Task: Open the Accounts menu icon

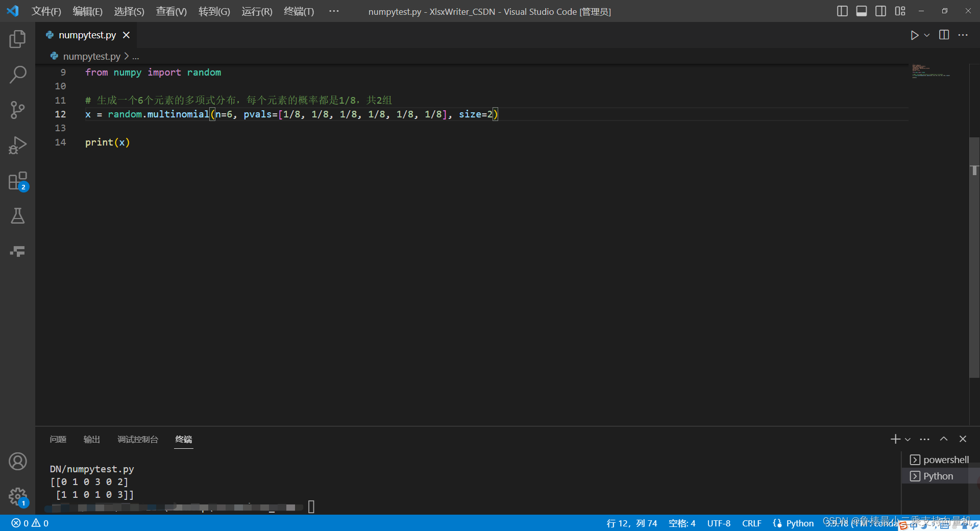Action: pos(17,462)
